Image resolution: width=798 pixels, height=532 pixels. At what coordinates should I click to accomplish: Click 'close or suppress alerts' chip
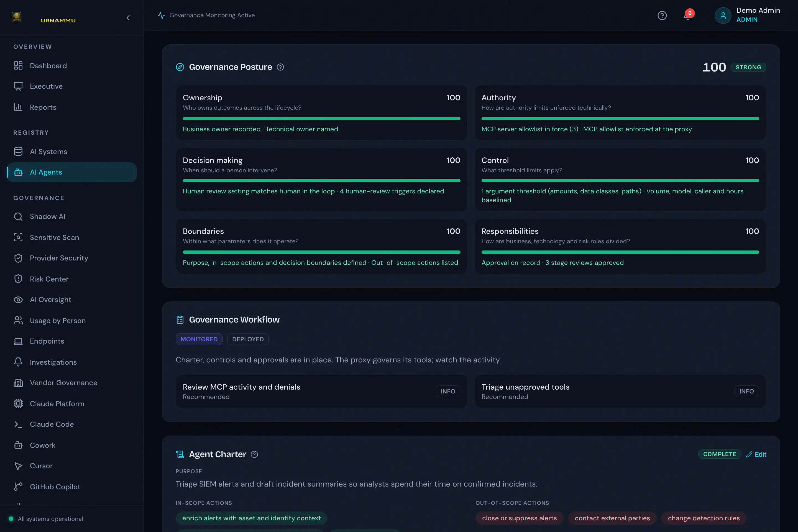[520, 518]
